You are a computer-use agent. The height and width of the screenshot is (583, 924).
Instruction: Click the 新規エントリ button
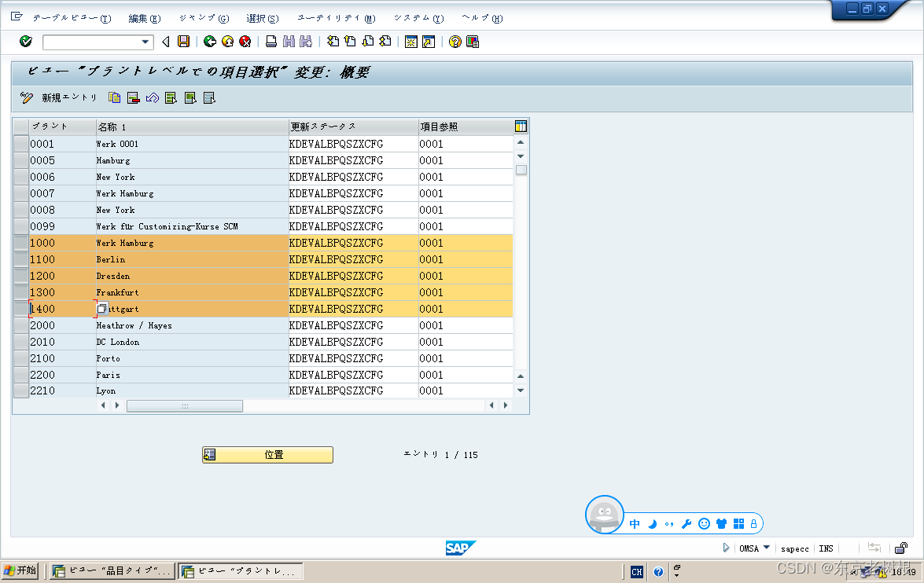[68, 98]
